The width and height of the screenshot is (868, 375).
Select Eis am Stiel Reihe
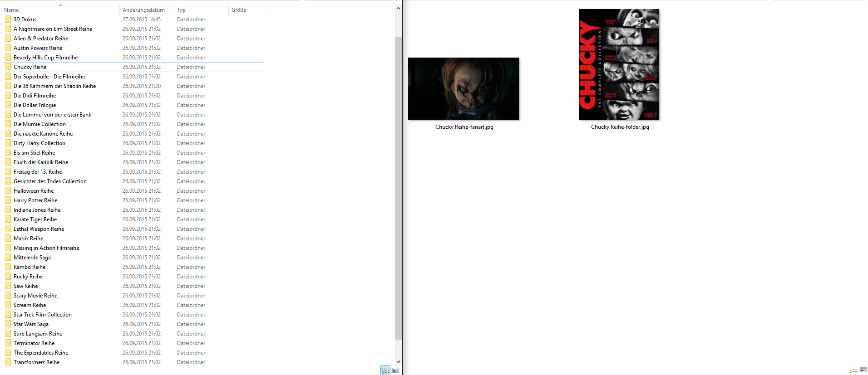click(x=34, y=153)
